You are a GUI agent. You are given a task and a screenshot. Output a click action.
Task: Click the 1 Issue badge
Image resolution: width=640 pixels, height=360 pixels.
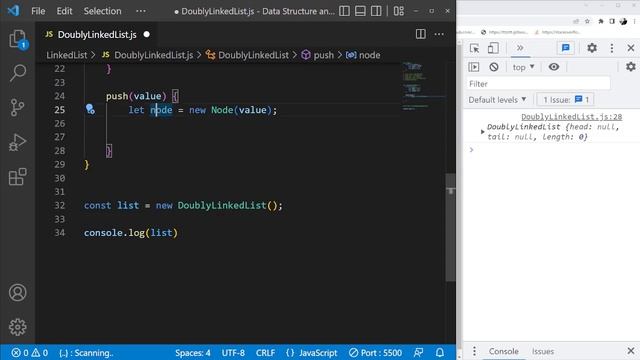tap(566, 100)
